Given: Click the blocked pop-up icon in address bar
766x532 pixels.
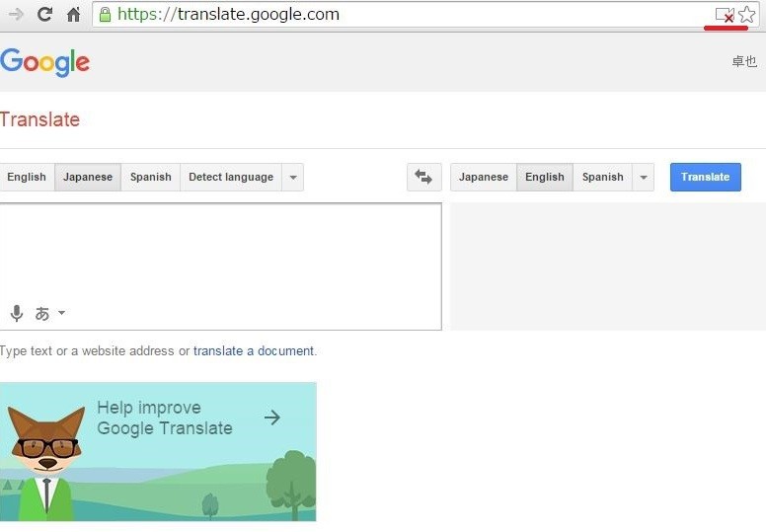Looking at the screenshot, I should pos(725,15).
